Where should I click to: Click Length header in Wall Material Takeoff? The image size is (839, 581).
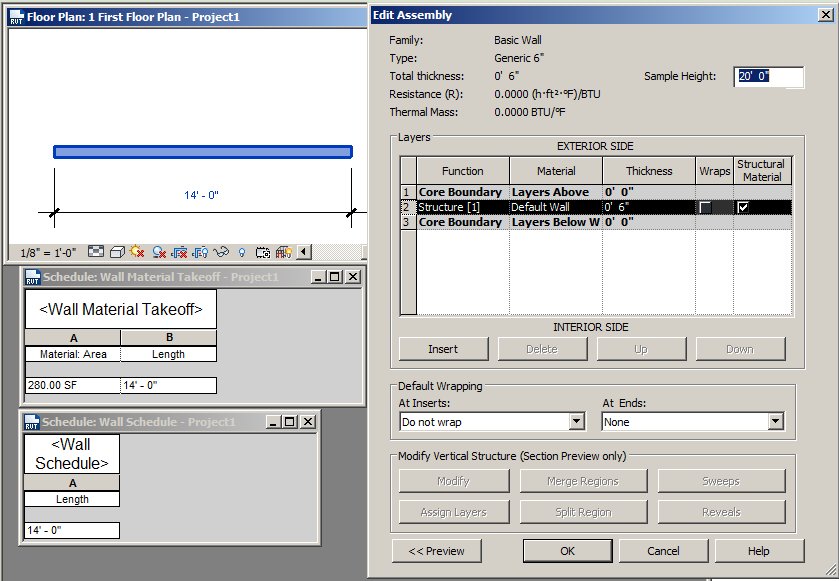(169, 354)
